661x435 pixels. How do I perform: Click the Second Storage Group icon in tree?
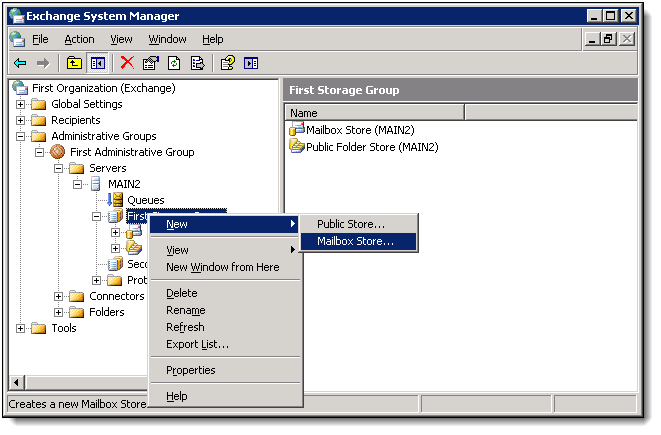click(x=116, y=264)
